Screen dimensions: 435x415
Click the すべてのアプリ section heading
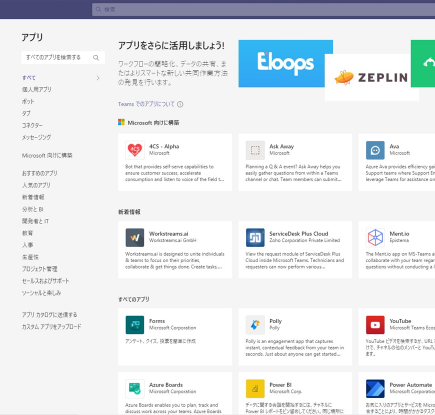(x=134, y=299)
